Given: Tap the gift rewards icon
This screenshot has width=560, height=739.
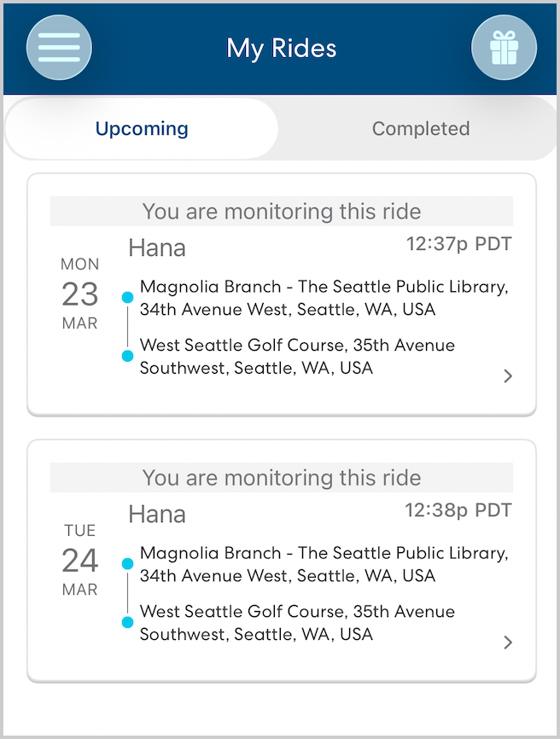Looking at the screenshot, I should (504, 48).
